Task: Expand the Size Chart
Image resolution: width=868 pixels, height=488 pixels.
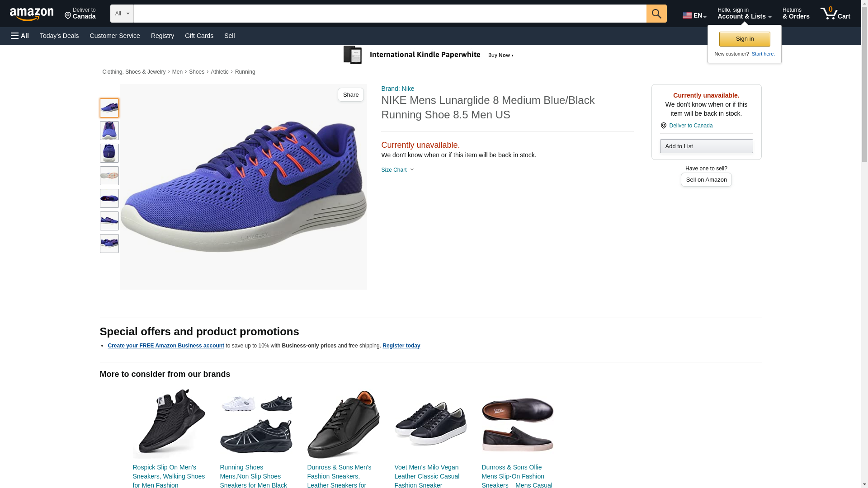Action: [397, 170]
